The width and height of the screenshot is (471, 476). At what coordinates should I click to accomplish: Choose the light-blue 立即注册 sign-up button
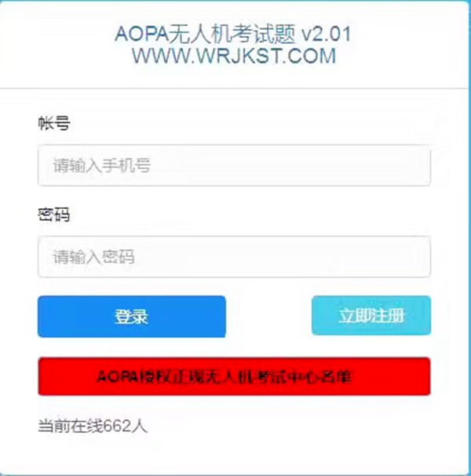tap(371, 316)
